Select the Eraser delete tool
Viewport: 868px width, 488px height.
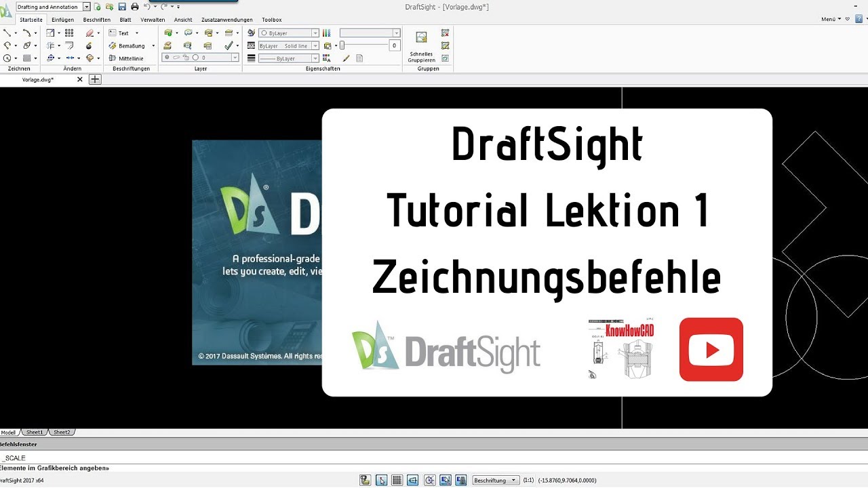coord(90,33)
